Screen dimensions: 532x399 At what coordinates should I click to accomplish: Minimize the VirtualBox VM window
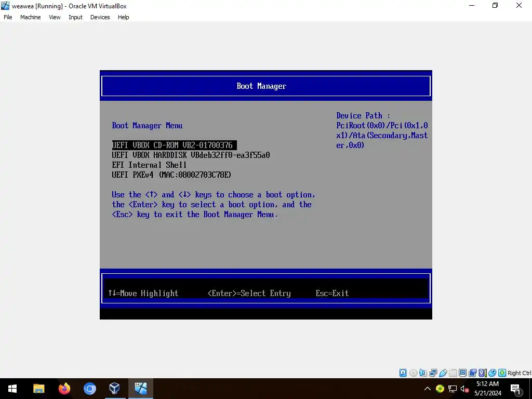[x=472, y=6]
